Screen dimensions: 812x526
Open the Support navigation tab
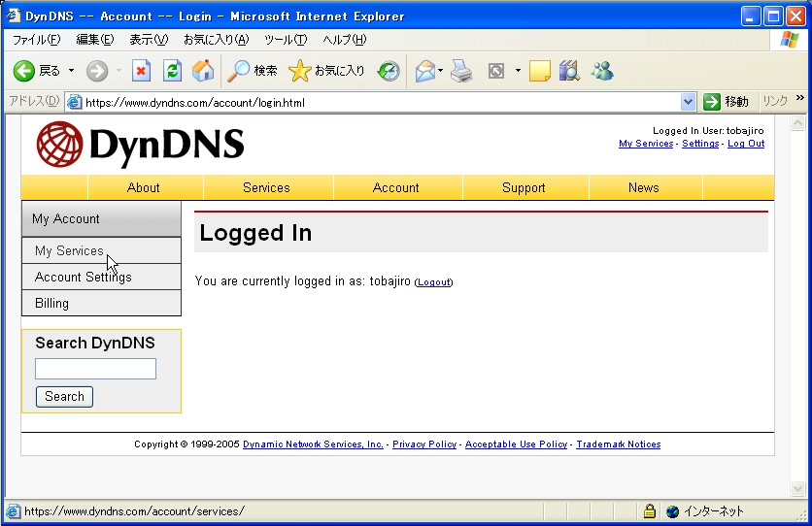click(x=524, y=187)
